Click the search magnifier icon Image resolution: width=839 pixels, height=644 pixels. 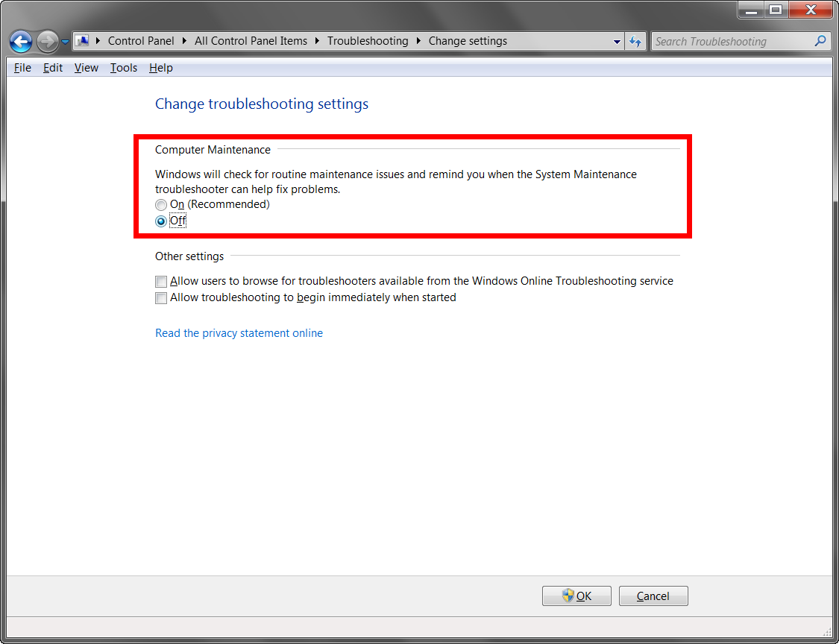tap(820, 41)
